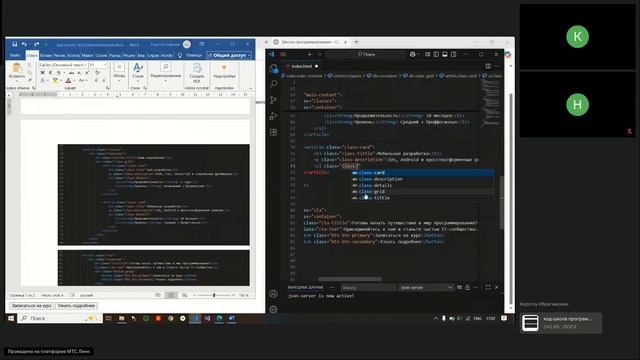Save the Word document via quick access icon
This screenshot has width=640, height=360.
(15, 44)
